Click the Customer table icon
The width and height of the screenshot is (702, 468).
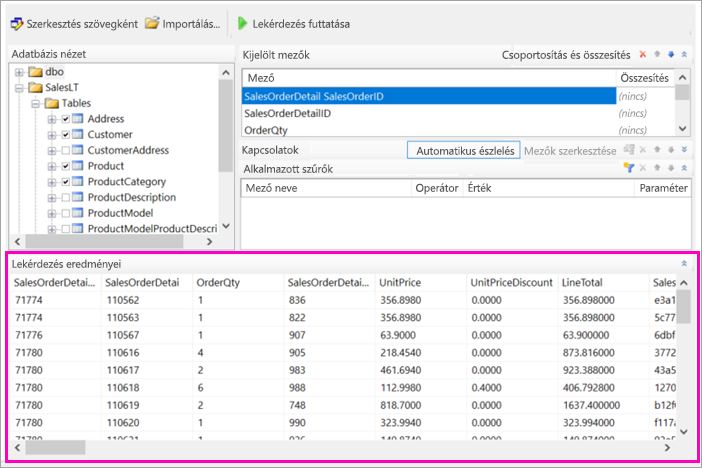77,134
